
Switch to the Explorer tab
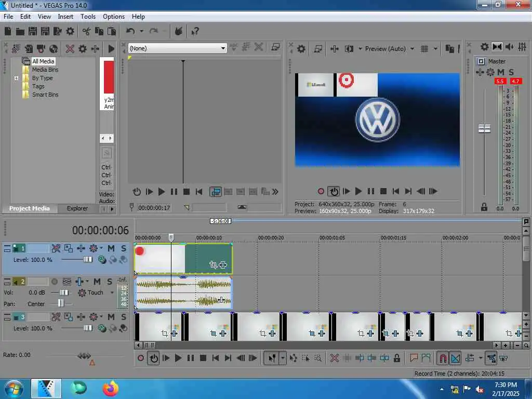[x=77, y=208]
